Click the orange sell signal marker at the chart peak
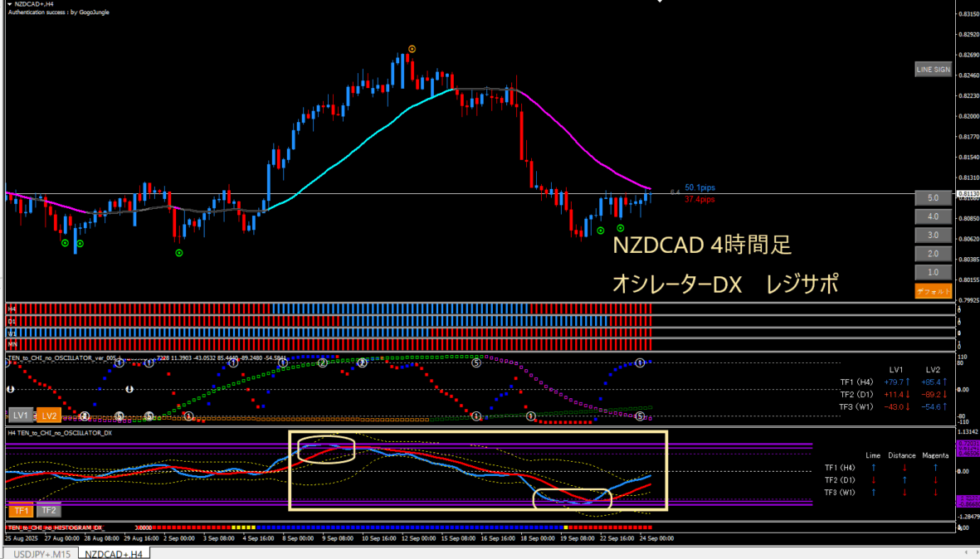This screenshot has height=559, width=980. 412,49
